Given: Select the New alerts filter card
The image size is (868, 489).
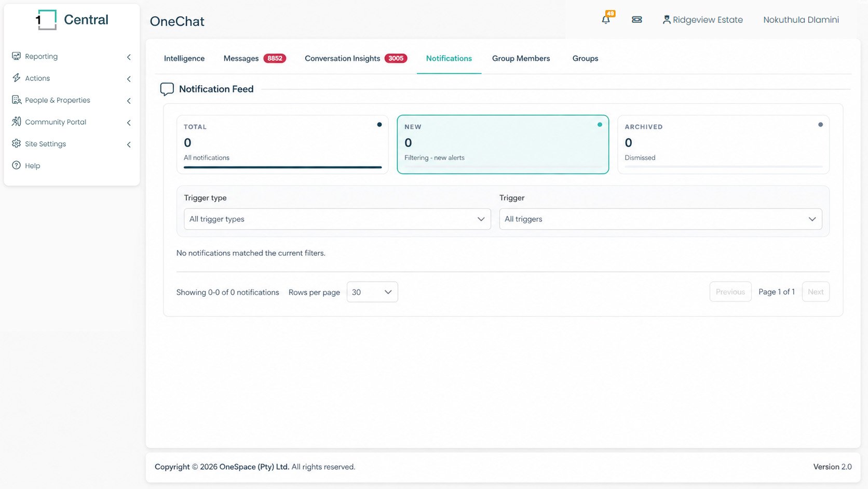Looking at the screenshot, I should 503,144.
